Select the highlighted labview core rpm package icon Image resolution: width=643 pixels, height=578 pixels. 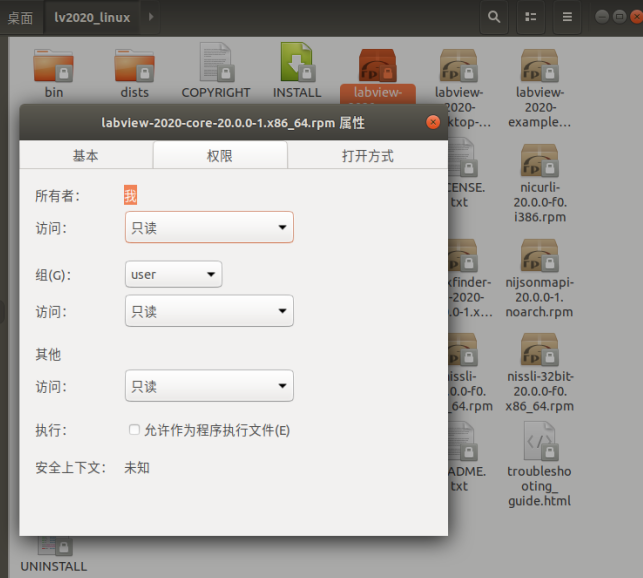click(x=378, y=65)
